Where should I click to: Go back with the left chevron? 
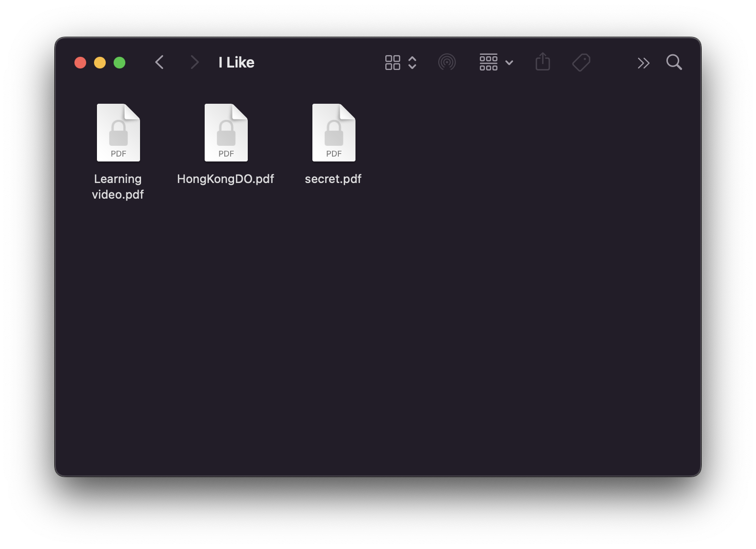[x=159, y=62]
